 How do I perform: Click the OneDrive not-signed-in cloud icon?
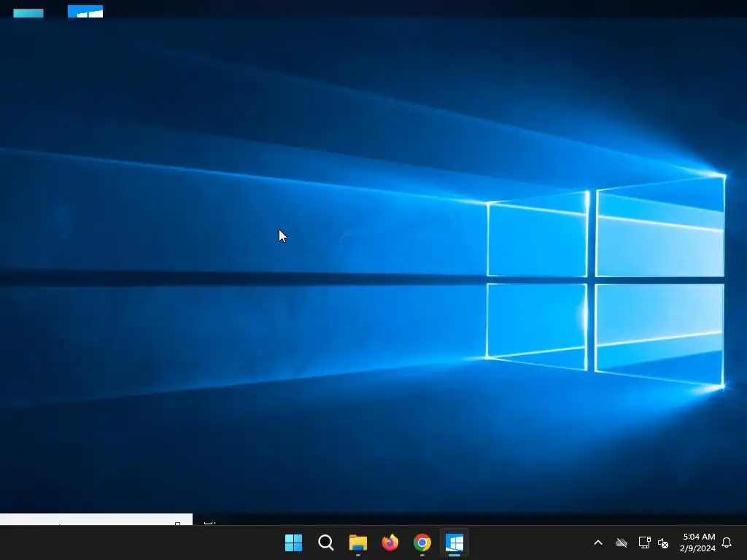click(622, 542)
